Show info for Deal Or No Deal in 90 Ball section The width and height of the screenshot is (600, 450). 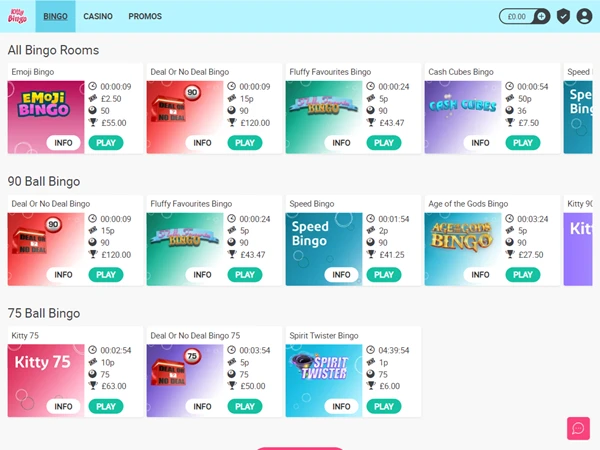coord(63,274)
